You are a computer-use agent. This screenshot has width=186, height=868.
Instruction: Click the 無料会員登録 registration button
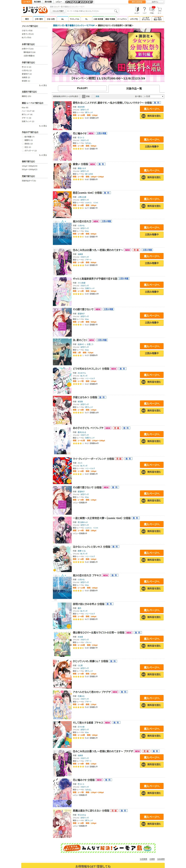(x=137, y=2)
